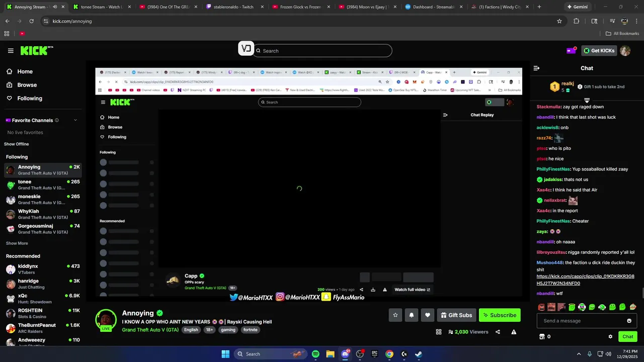644x362 pixels.
Task: Mute the Annoying Stream tab audio
Action: pos(54,7)
